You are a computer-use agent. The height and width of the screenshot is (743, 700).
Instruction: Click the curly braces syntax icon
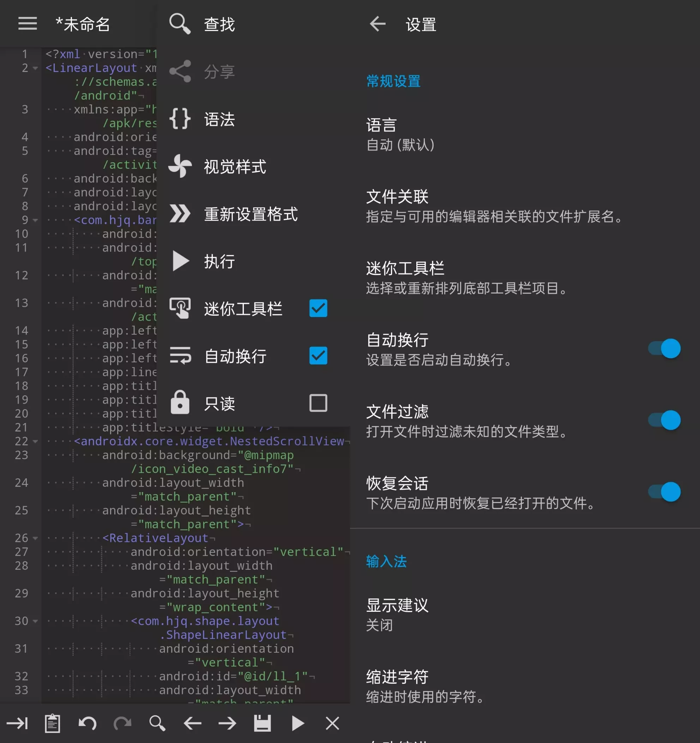(x=180, y=119)
